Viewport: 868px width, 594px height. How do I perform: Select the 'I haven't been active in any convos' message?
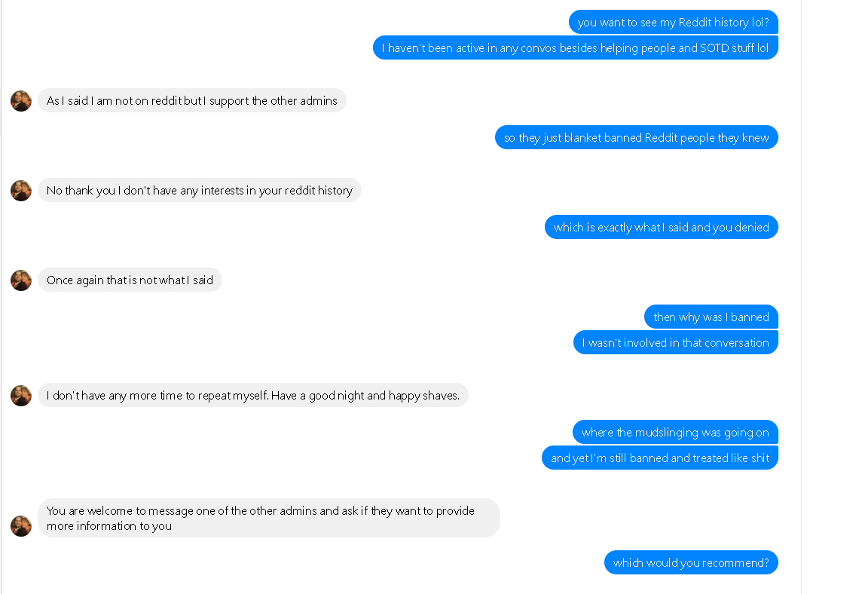tap(575, 47)
